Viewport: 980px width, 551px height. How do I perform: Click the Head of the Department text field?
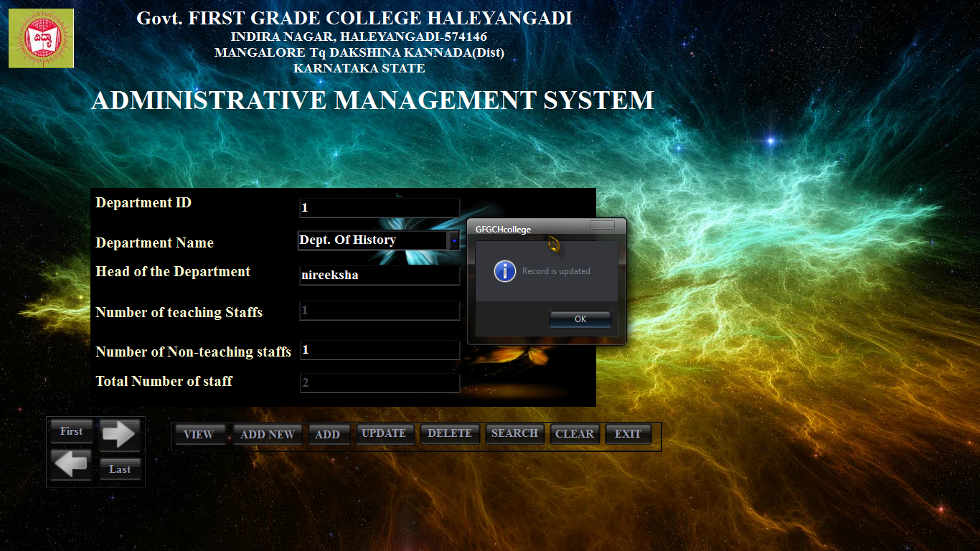tap(379, 275)
